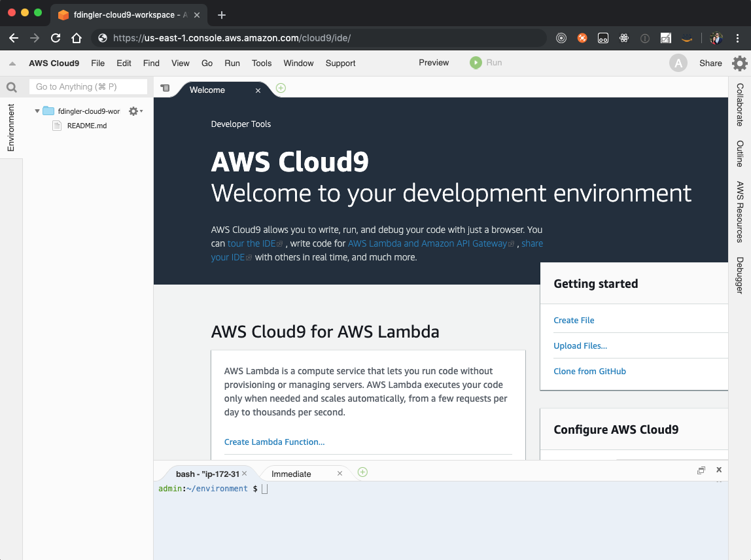
Task: Go back in browser history
Action: coord(13,39)
